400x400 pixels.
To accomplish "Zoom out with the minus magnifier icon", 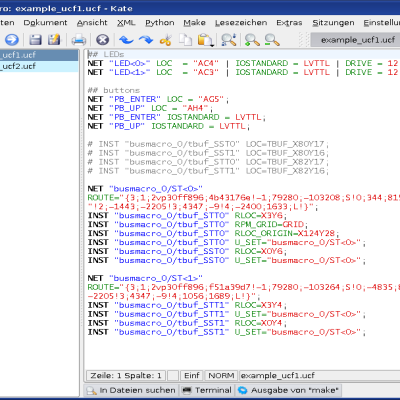I will pyautogui.click(x=272, y=40).
